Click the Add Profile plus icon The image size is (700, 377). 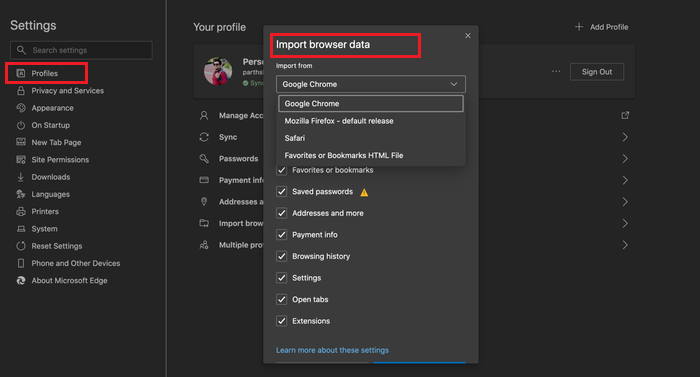[x=579, y=27]
